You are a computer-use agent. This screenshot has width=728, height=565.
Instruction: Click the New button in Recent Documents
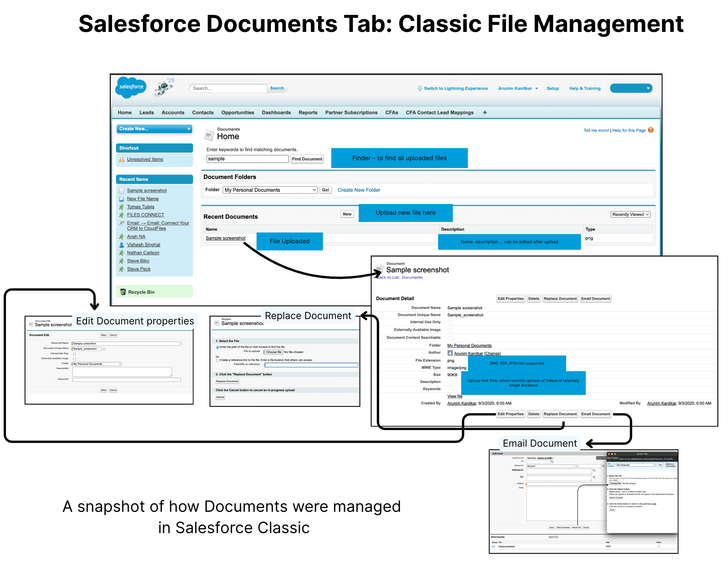pyautogui.click(x=347, y=214)
